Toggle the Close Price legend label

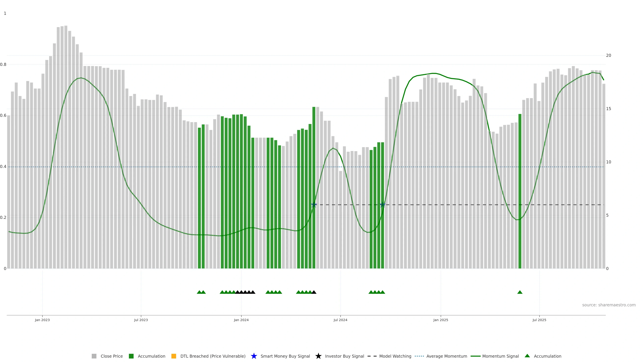click(112, 356)
